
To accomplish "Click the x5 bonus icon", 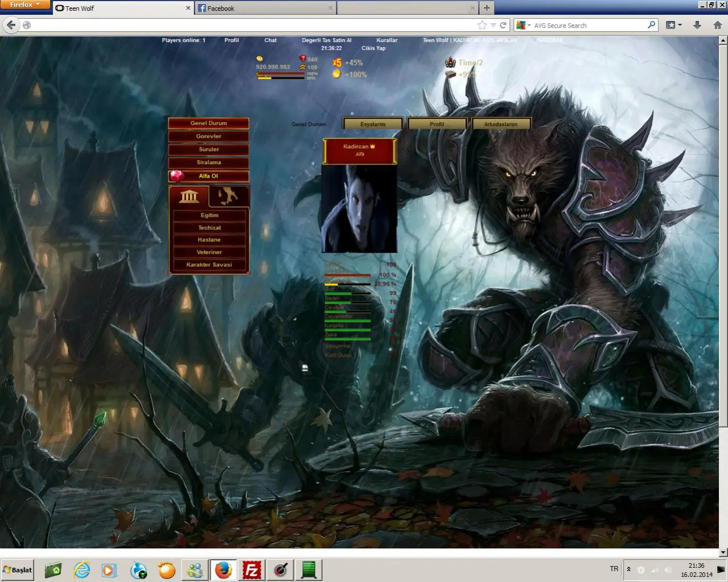I will click(x=337, y=63).
